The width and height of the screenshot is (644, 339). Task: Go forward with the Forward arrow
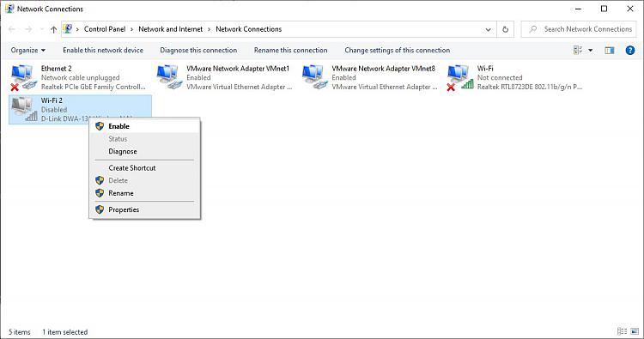[x=28, y=29]
